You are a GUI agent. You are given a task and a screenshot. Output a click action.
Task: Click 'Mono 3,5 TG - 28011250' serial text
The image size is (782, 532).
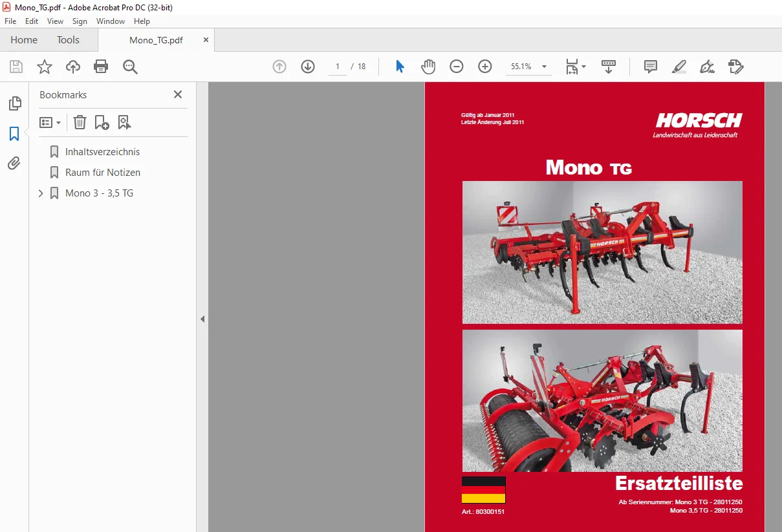706,511
